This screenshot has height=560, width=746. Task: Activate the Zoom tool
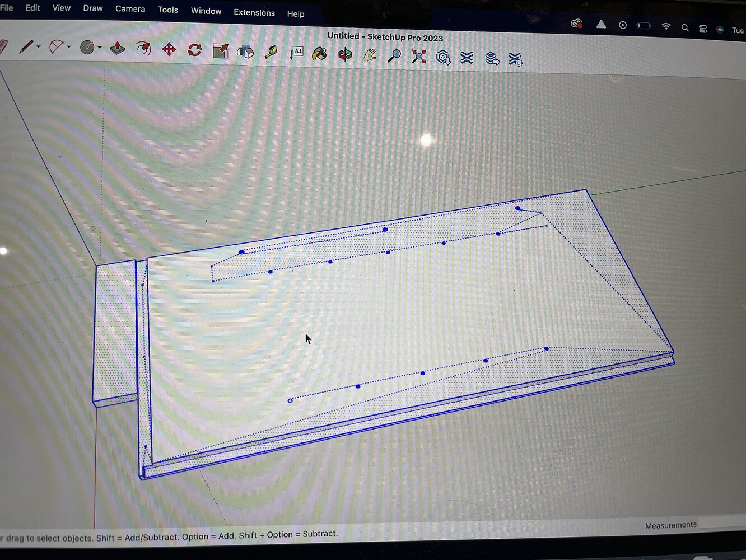[395, 55]
